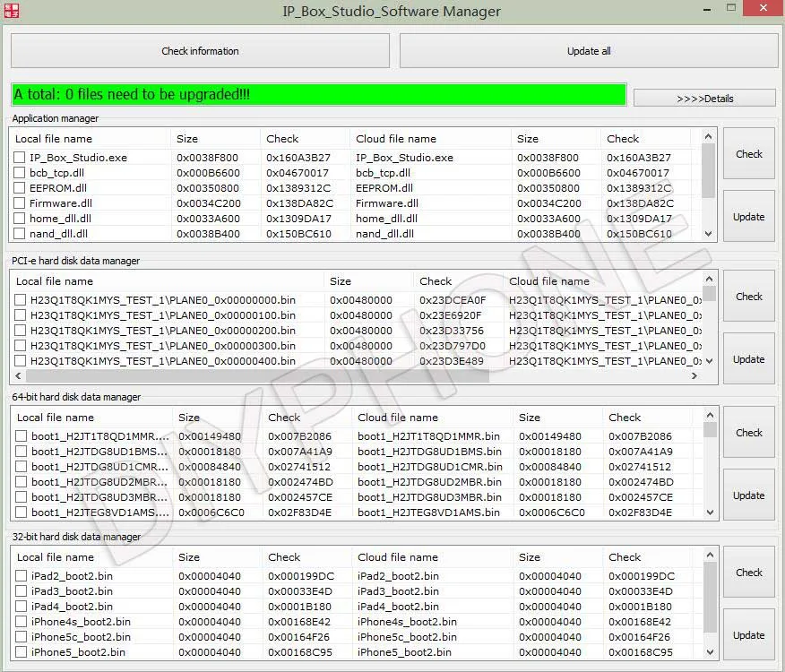785x672 pixels.
Task: Minimize the Software Manager window
Action: (x=707, y=10)
